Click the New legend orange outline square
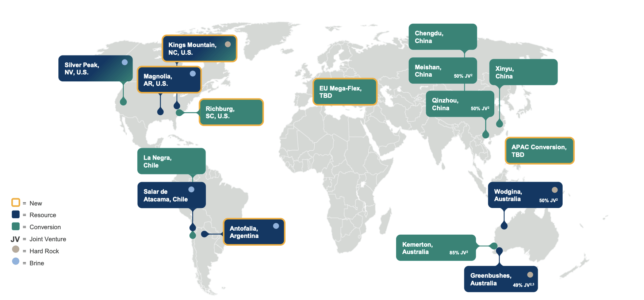Viewport: 644px width, 300px height. pyautogui.click(x=16, y=202)
